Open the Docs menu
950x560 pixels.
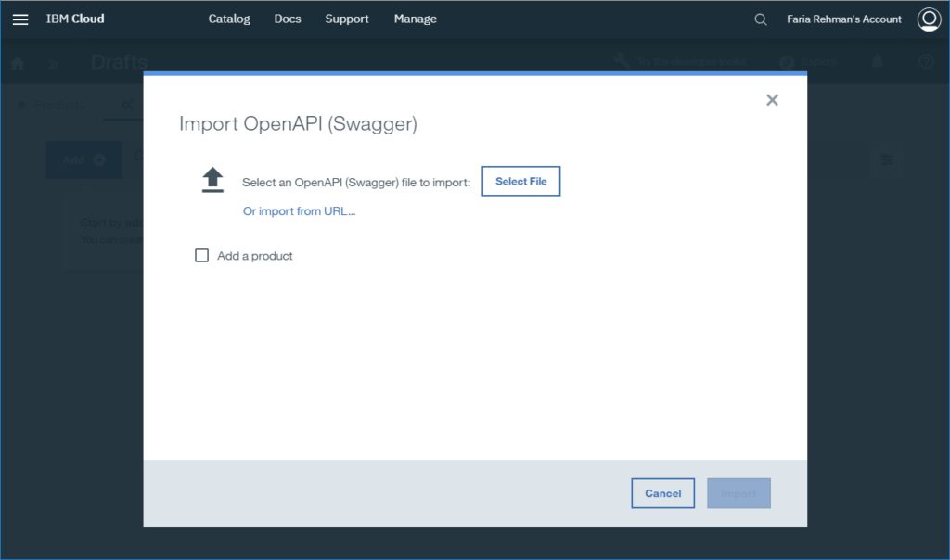pos(288,19)
